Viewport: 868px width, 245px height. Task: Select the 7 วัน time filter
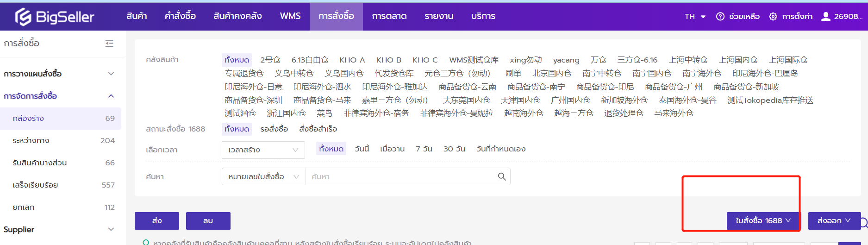424,149
